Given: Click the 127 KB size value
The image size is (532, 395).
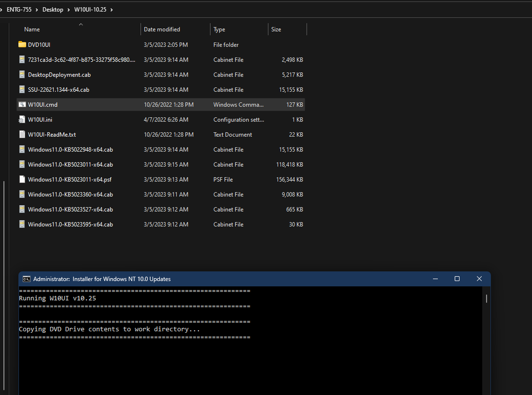Looking at the screenshot, I should pyautogui.click(x=295, y=105).
